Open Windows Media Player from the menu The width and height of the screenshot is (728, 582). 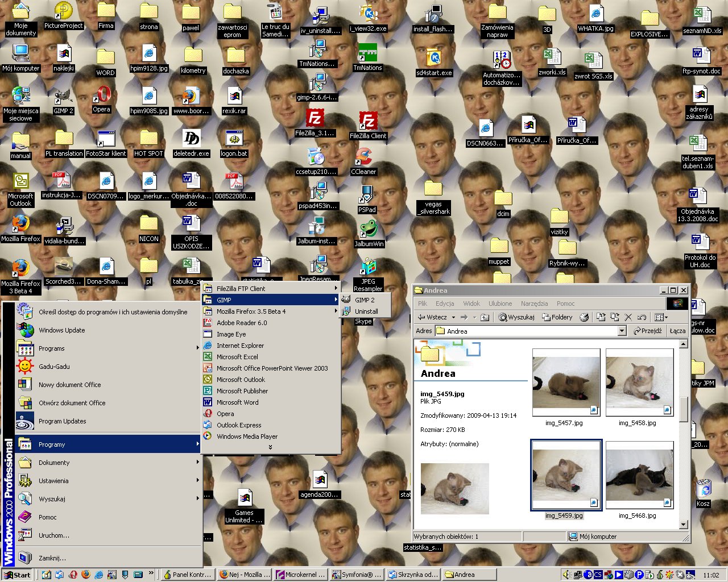tap(271, 436)
